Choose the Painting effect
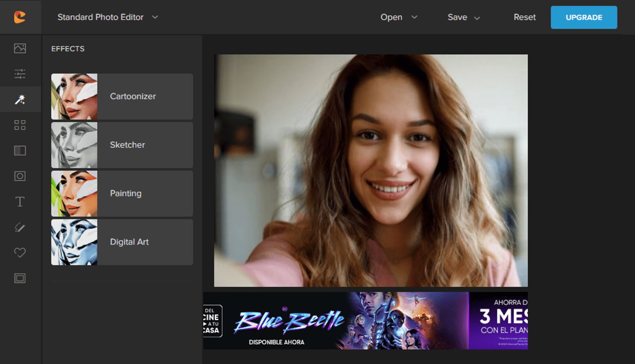This screenshot has height=364, width=635. 121,193
